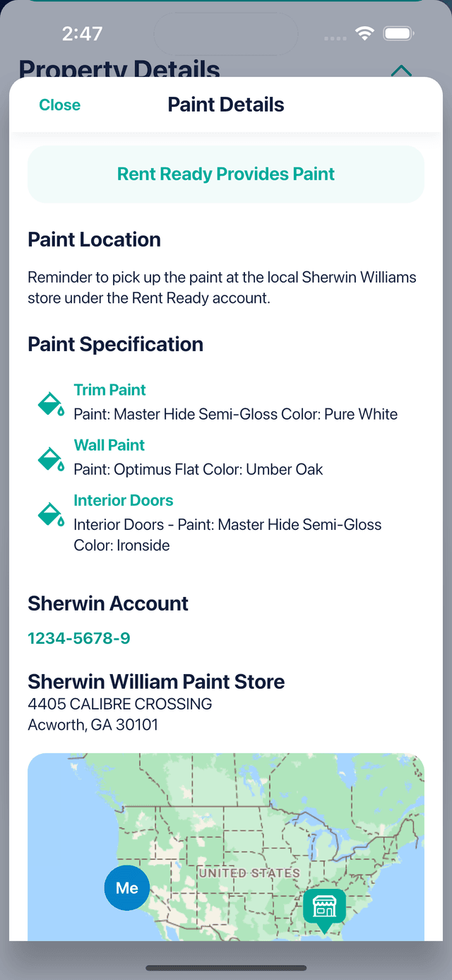
Task: Tap the Rent Ready Provides Paint banner
Action: coord(225,174)
